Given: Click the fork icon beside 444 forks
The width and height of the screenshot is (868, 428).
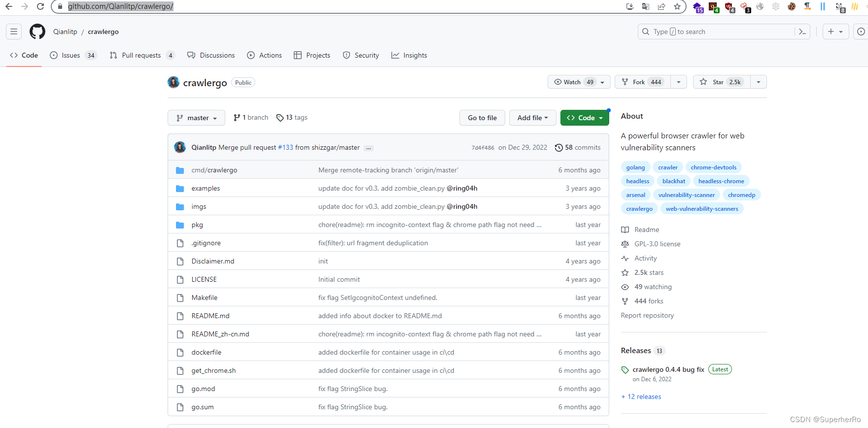Looking at the screenshot, I should point(625,301).
